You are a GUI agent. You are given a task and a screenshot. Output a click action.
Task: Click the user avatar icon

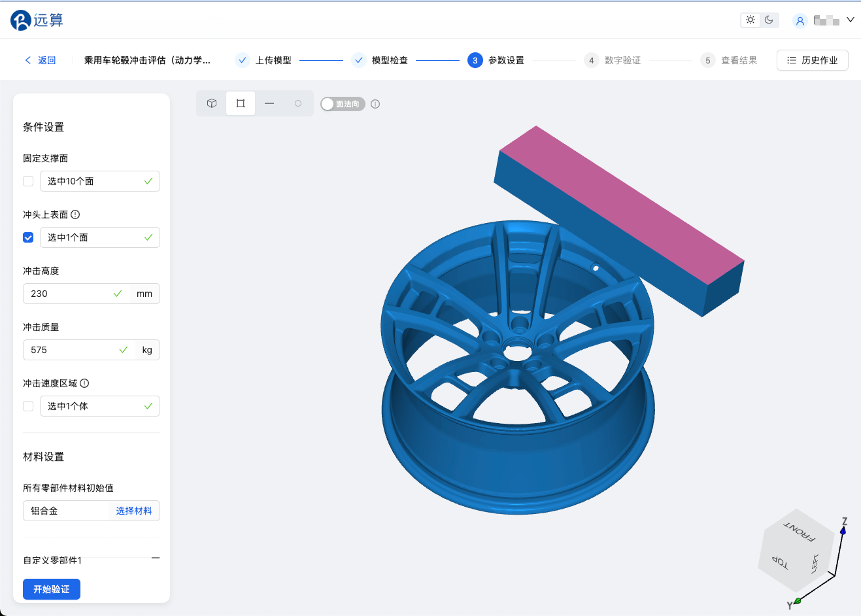[x=800, y=21]
